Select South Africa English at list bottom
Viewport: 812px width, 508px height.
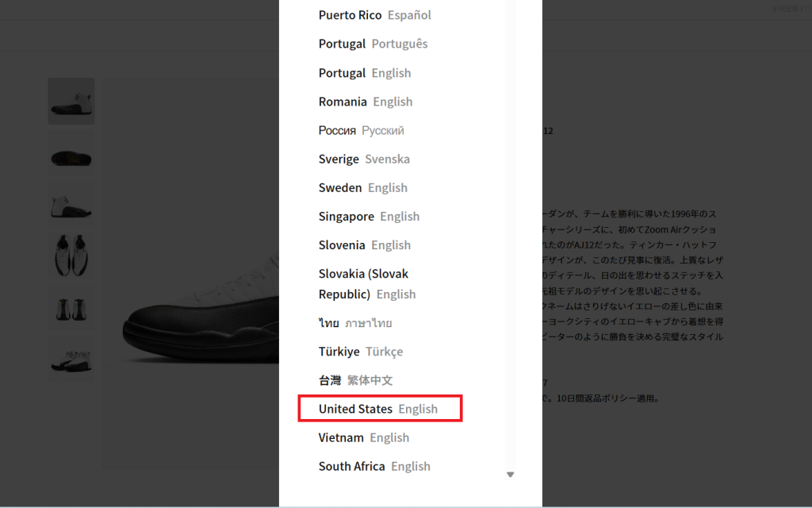coord(374,466)
